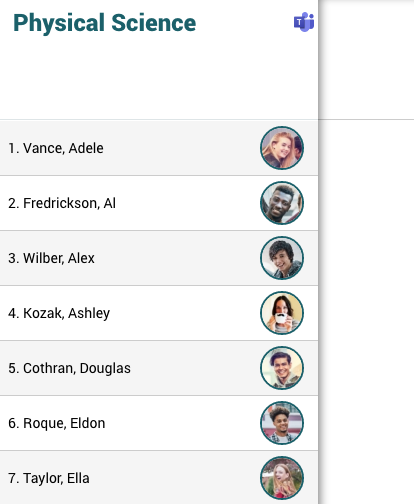This screenshot has height=504, width=414.
Task: Select row number 4 in student list
Action: [159, 313]
